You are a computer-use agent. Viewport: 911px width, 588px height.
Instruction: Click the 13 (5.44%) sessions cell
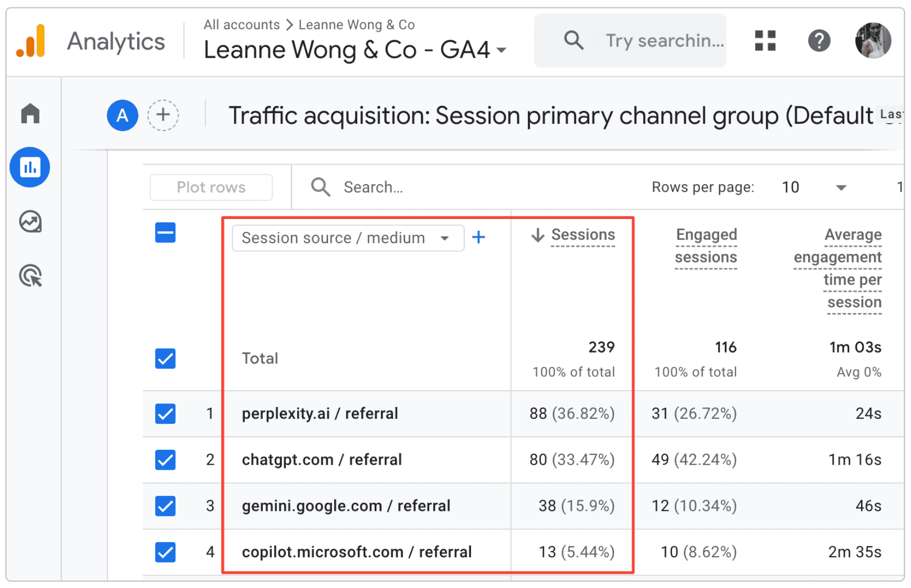click(577, 553)
